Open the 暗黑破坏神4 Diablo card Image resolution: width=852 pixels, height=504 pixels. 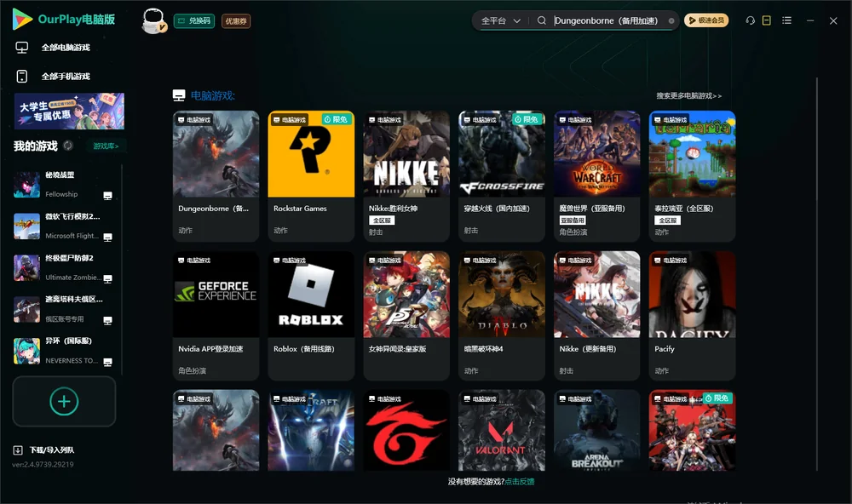point(502,316)
